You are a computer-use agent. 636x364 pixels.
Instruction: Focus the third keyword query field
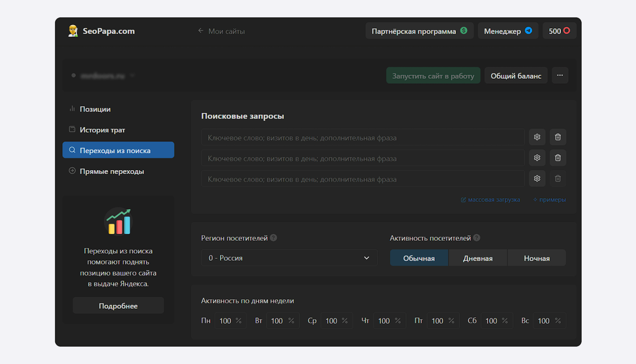click(x=363, y=179)
